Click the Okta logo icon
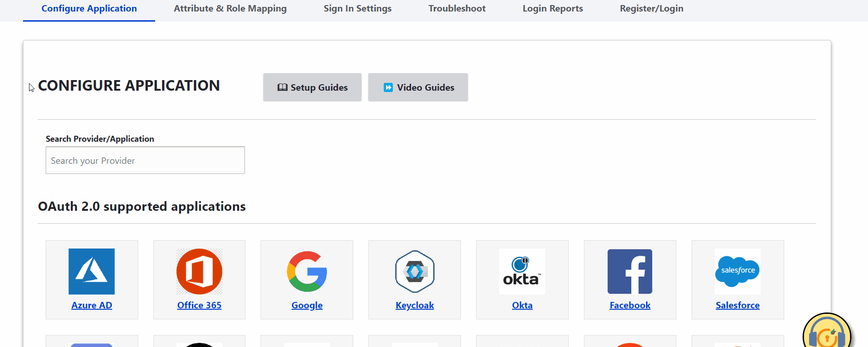This screenshot has width=868, height=347. (522, 272)
